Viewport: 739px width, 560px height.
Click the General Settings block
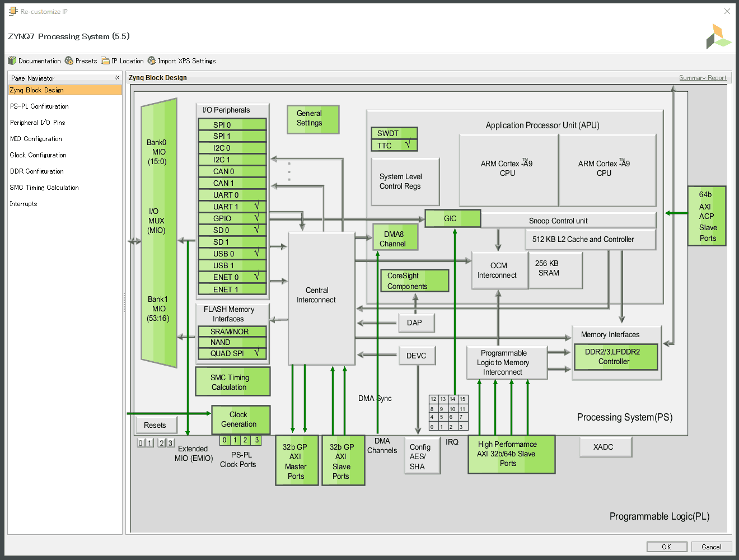(313, 119)
